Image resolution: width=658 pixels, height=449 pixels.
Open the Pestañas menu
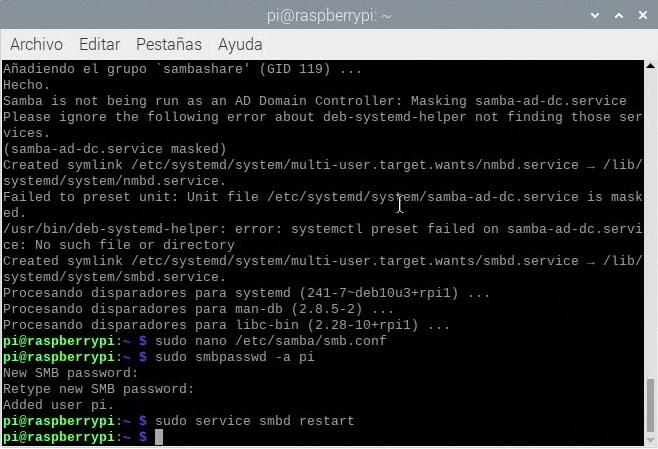pyautogui.click(x=169, y=44)
